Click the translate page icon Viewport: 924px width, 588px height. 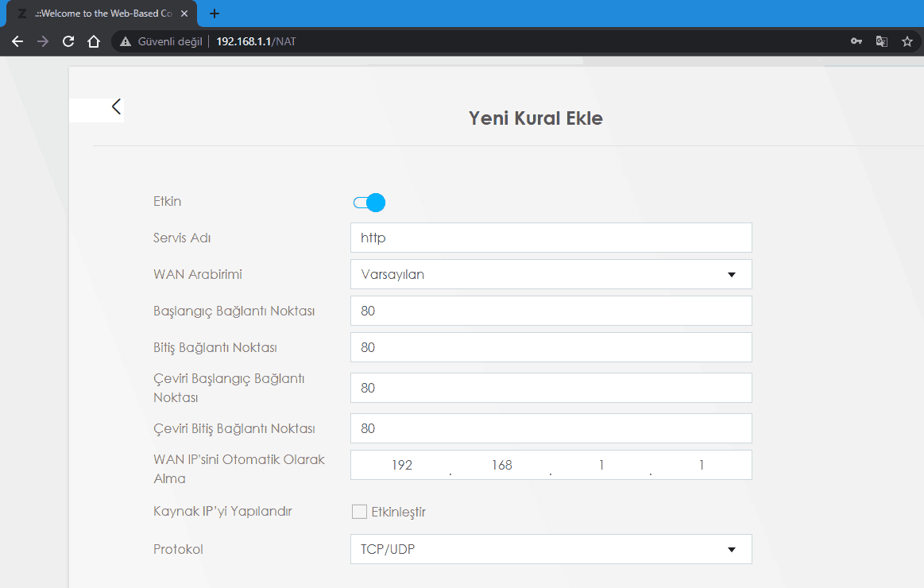pyautogui.click(x=882, y=41)
